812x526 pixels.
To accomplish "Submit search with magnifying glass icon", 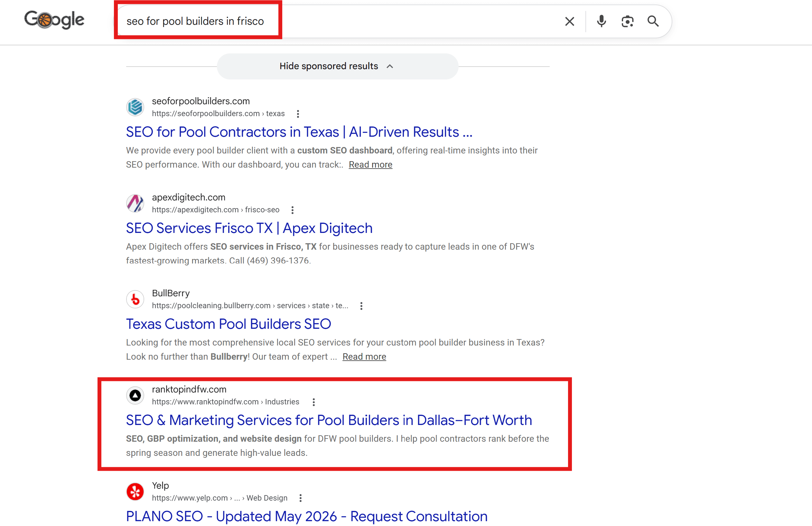I will tap(653, 21).
